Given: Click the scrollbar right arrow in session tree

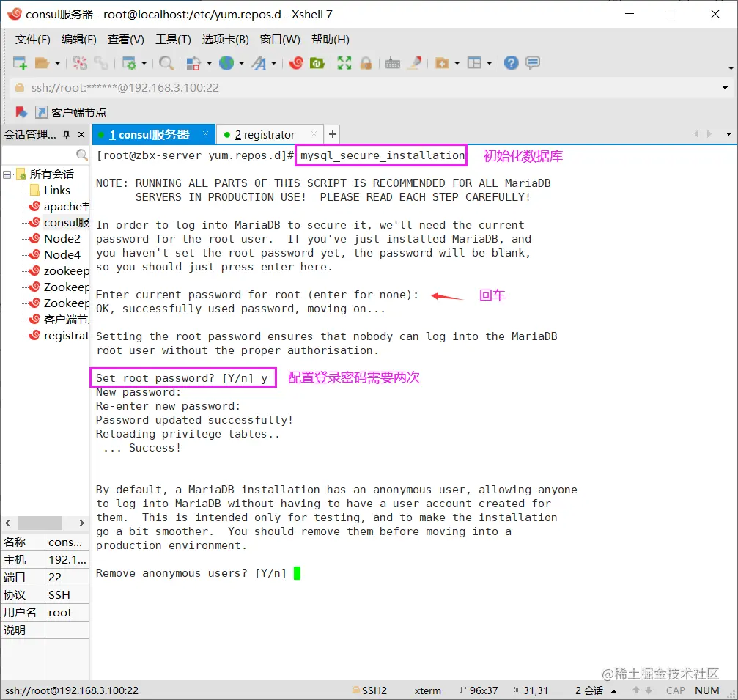Looking at the screenshot, I should coord(81,523).
